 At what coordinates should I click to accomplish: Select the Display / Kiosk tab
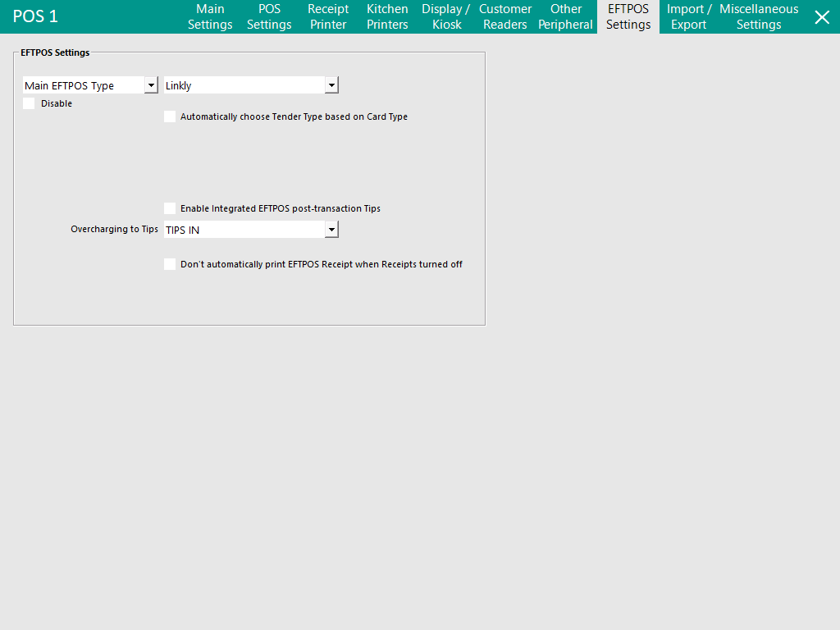[x=446, y=17]
